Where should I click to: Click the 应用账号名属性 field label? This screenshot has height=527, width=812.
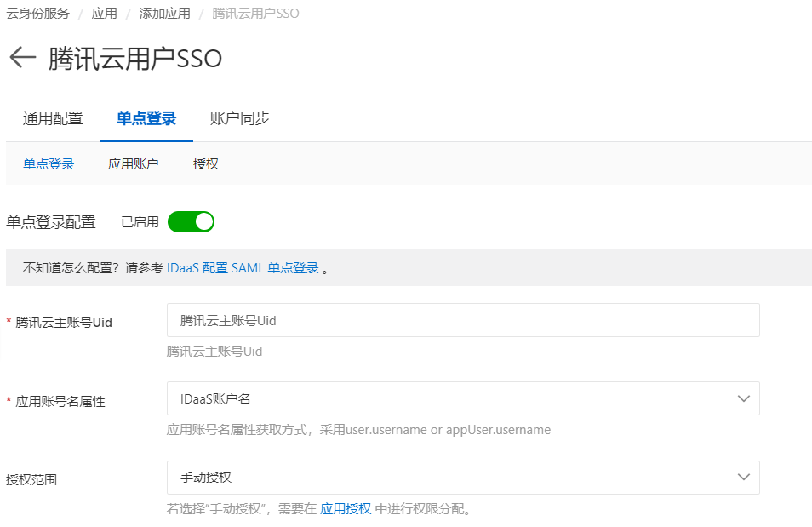[x=60, y=402]
